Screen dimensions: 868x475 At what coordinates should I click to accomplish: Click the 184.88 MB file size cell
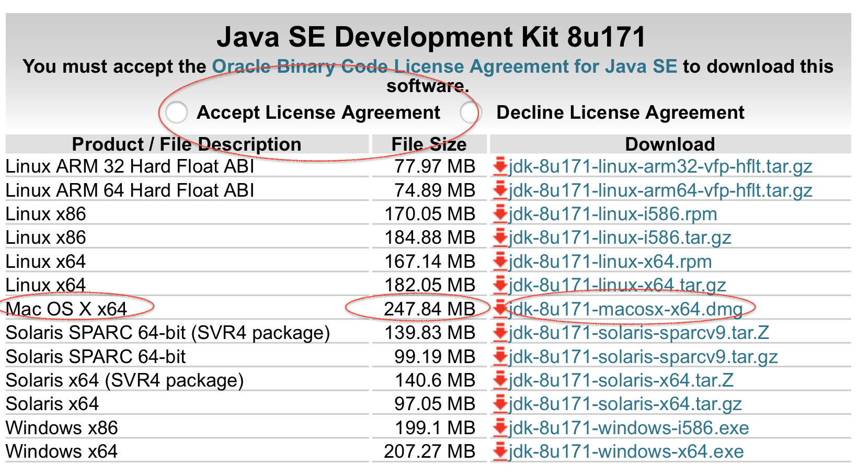430,237
